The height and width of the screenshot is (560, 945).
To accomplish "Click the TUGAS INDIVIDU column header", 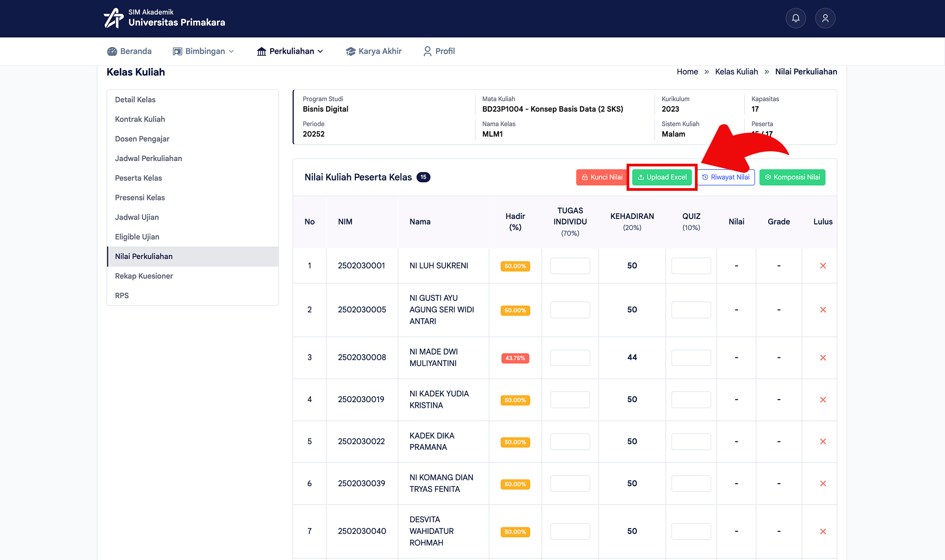I will [x=570, y=222].
